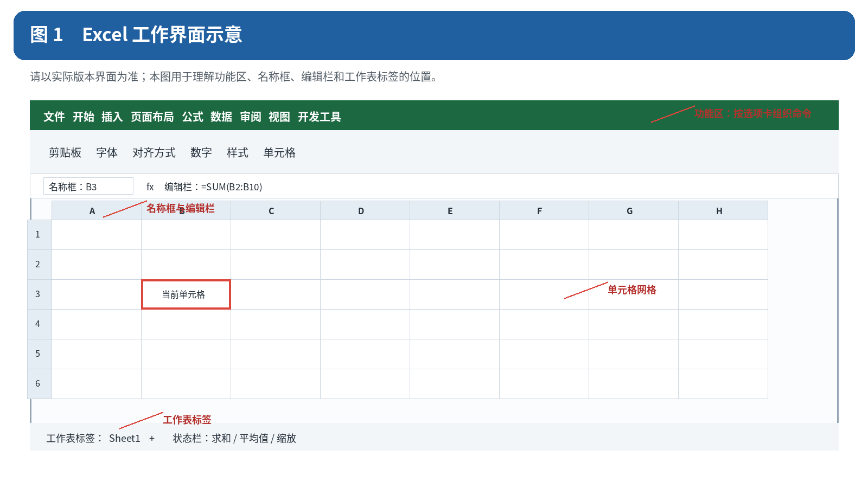Select row 3 header
The height and width of the screenshot is (488, 868).
40,294
